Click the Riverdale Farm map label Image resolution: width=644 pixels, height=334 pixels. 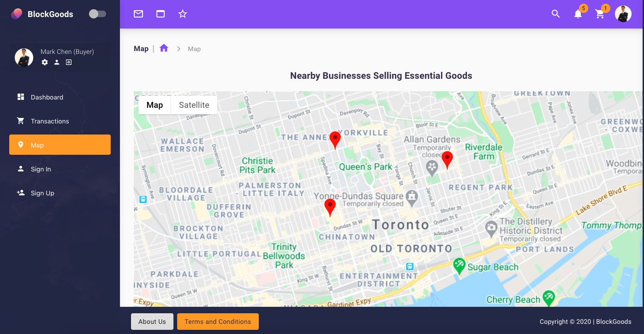click(x=483, y=152)
